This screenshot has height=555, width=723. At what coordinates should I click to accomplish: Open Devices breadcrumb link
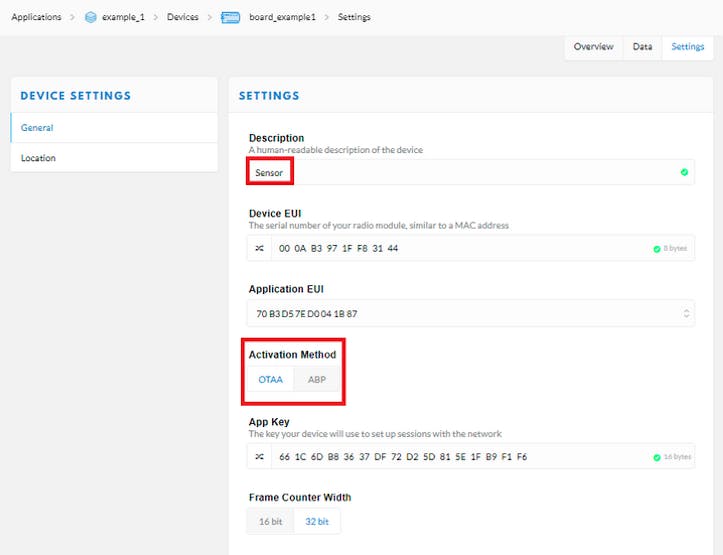point(183,17)
